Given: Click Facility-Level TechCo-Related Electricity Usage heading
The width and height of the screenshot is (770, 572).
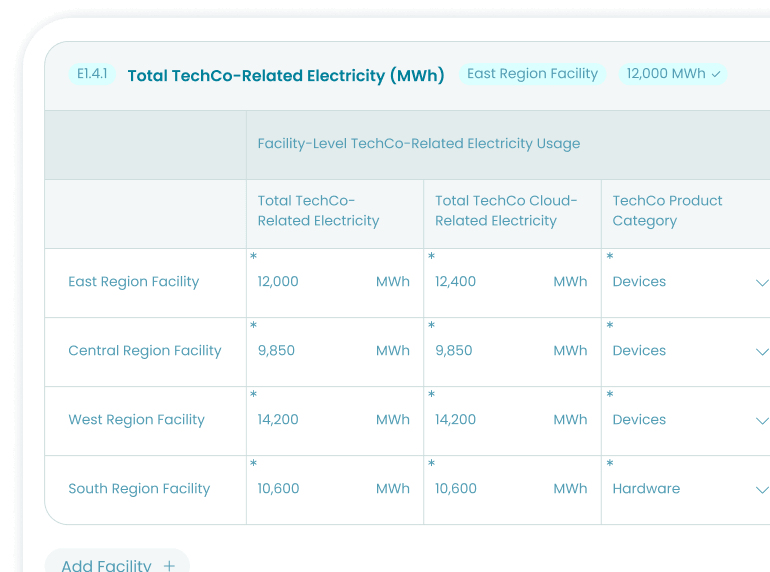Looking at the screenshot, I should pos(419,143).
